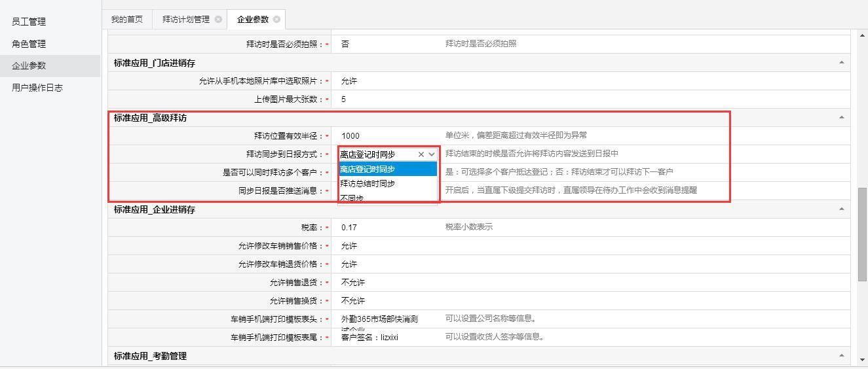
Task: Open the 拜访同步到日报方式 dropdown arrow
Action: 431,154
